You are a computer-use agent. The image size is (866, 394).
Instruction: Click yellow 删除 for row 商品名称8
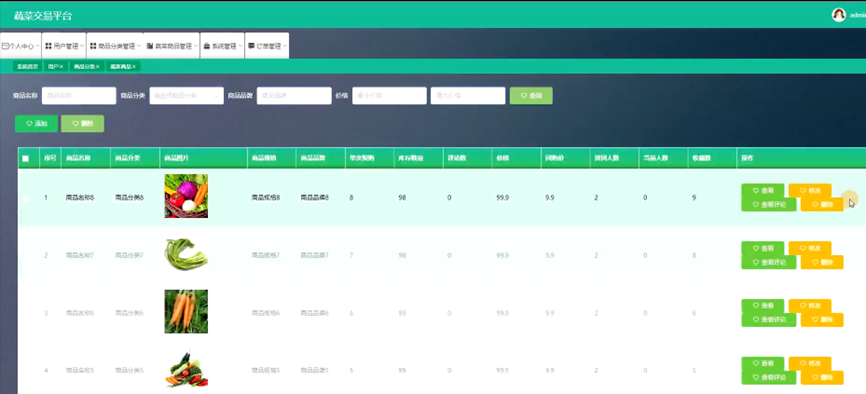coord(822,204)
